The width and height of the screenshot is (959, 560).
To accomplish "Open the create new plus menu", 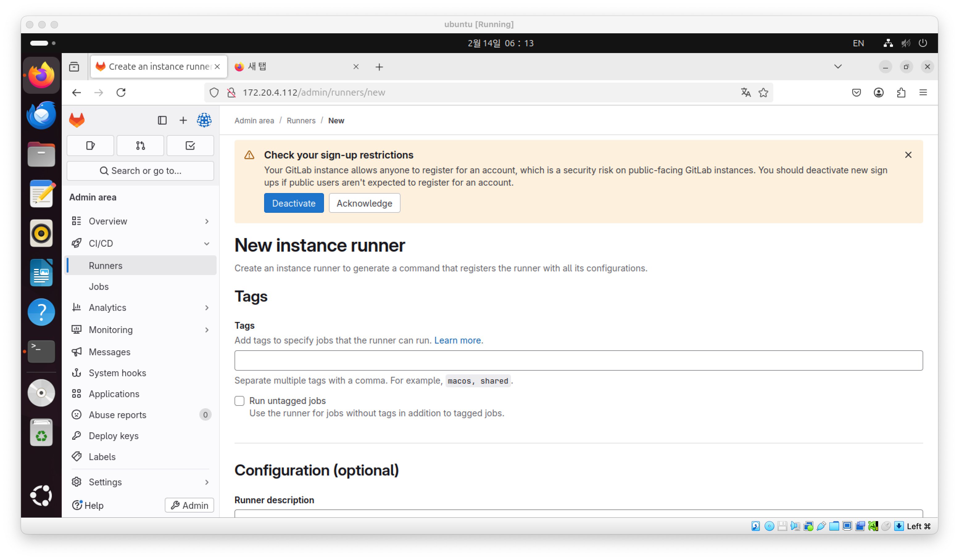I will coord(183,120).
